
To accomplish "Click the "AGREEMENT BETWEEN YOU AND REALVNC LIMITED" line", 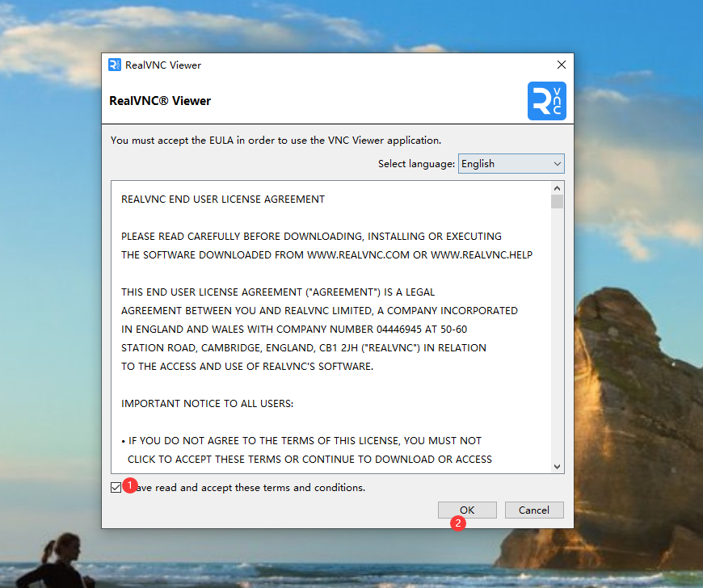I will point(319,311).
